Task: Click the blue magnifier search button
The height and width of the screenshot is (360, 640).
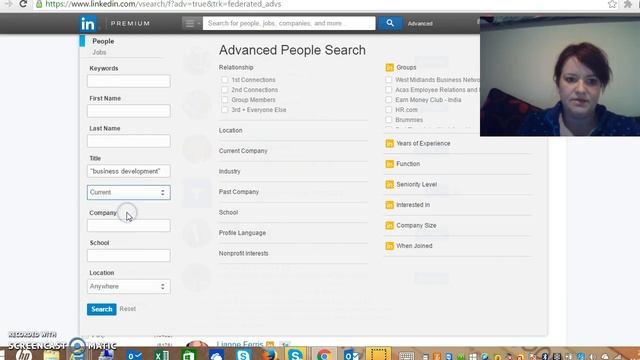Action: tap(390, 23)
